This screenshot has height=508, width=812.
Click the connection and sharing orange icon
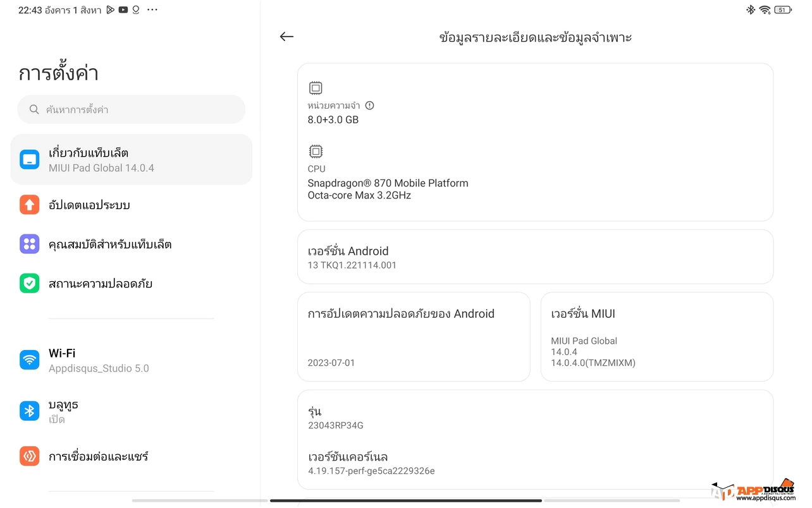point(30,456)
